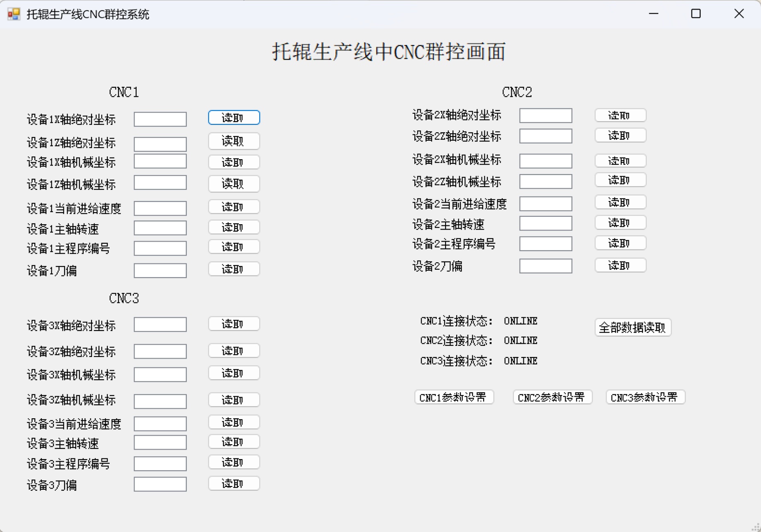Screen dimensions: 761x532
Task: Read device 1 X-axis absolute coordinate (读取)
Action: (234, 118)
